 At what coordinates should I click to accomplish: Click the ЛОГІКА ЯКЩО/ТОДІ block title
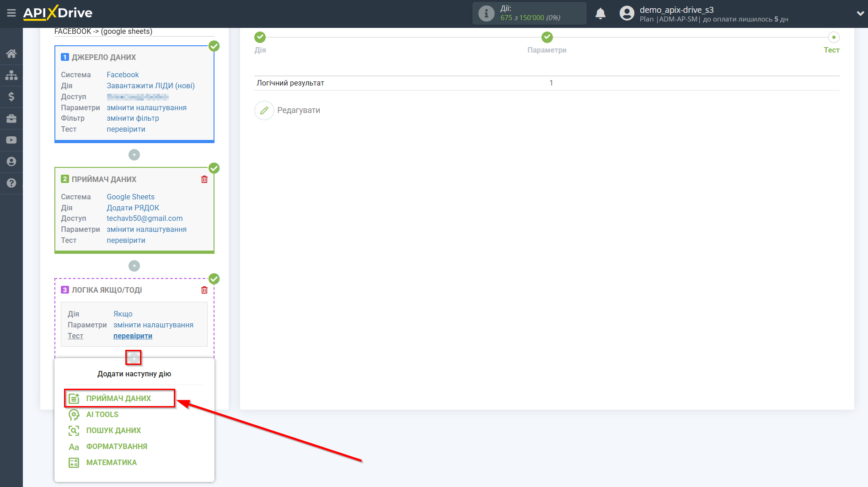point(107,290)
